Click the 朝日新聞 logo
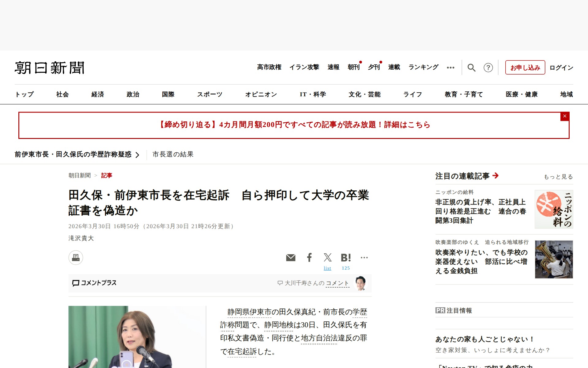 tap(50, 68)
